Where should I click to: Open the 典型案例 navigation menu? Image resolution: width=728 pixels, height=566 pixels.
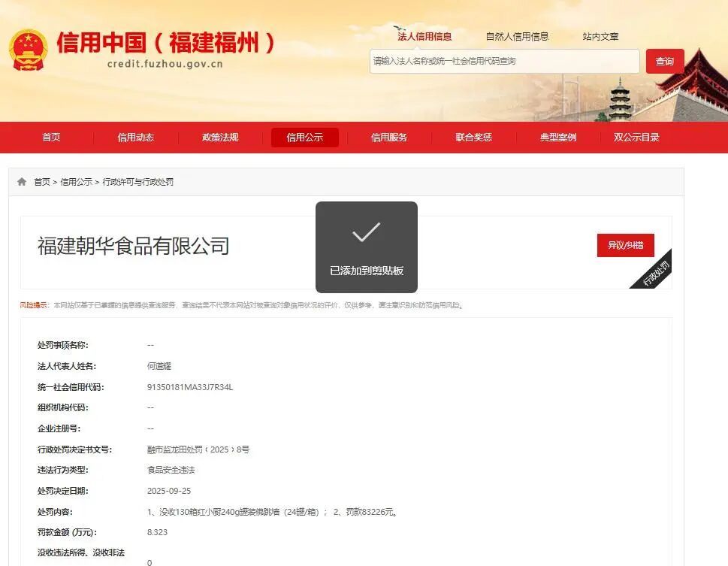(558, 137)
